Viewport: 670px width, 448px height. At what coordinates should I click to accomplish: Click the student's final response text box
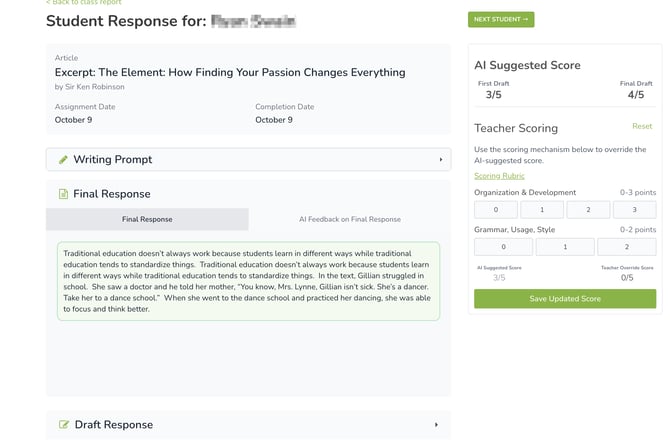[x=248, y=281]
